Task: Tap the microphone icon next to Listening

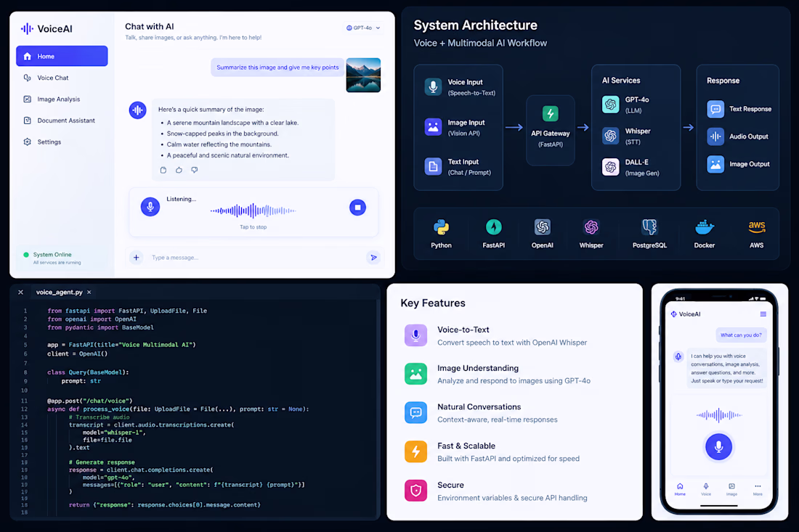Action: coord(150,207)
